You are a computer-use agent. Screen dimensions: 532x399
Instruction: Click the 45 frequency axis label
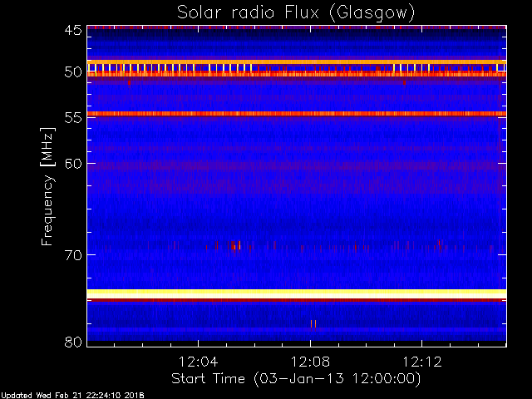click(x=73, y=31)
